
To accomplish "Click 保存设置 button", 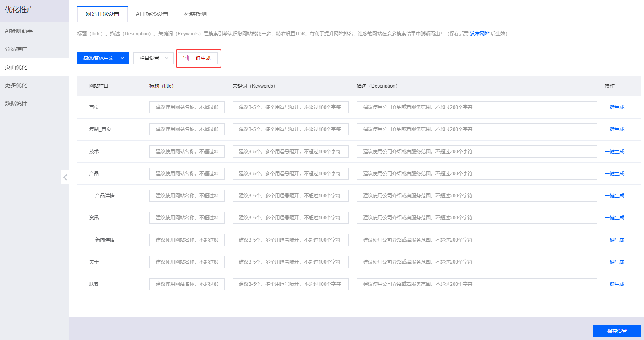I will (617, 331).
